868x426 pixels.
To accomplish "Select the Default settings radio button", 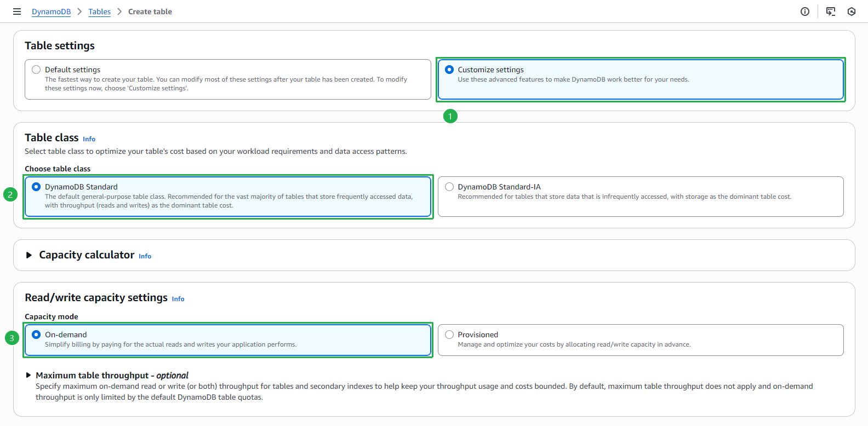I will [36, 70].
